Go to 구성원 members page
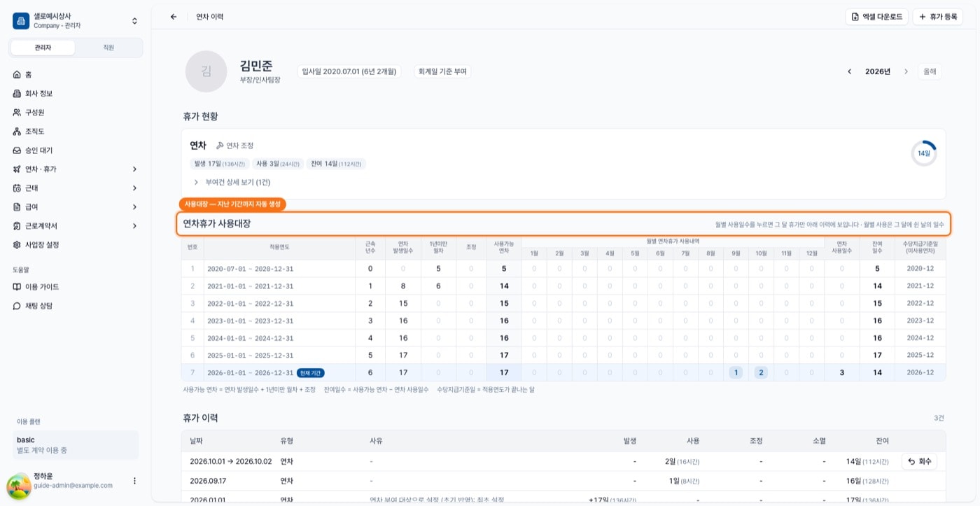Image resolution: width=980 pixels, height=506 pixels. (x=76, y=112)
